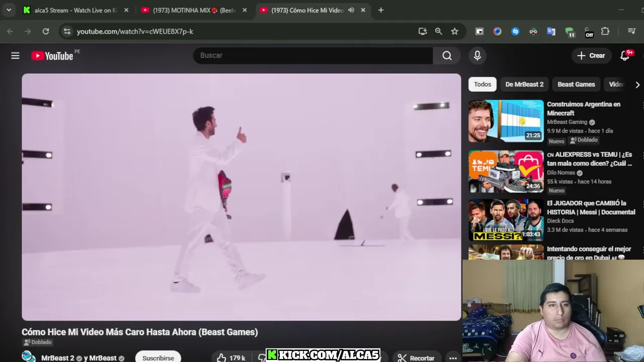This screenshot has width=644, height=362.
Task: Click MrBeast 2 channel name
Action: click(58, 358)
